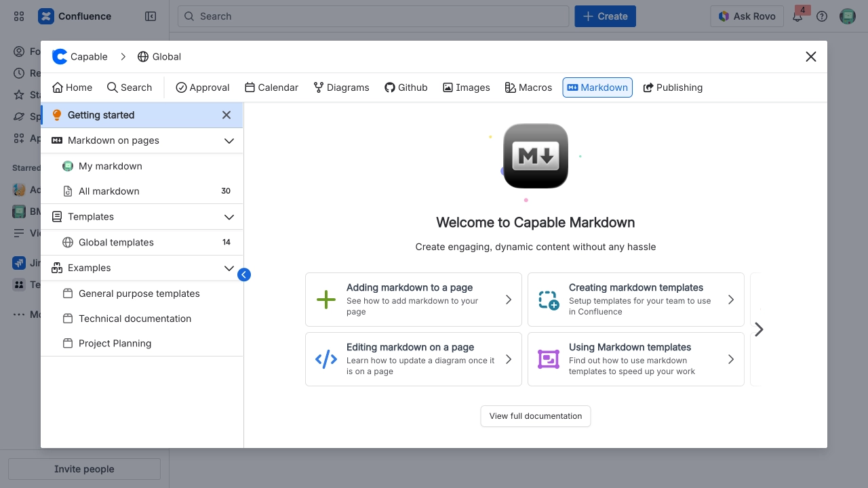Image resolution: width=868 pixels, height=488 pixels.
Task: Collapse side panel with blue arrow button
Action: point(244,274)
